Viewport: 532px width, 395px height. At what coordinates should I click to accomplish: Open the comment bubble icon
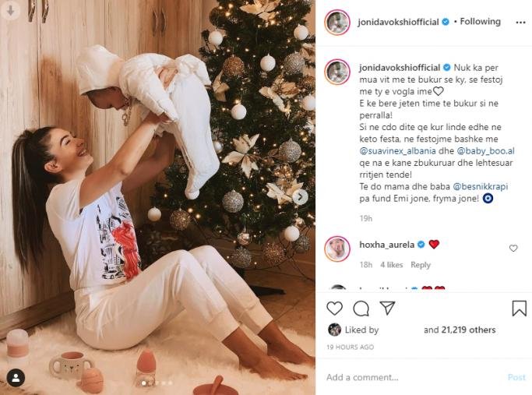pos(361,308)
